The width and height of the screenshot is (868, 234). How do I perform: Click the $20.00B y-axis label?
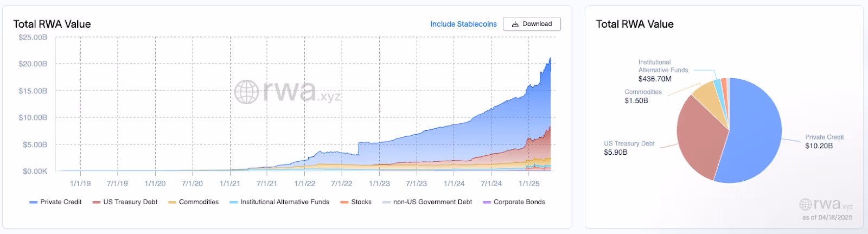tap(33, 64)
